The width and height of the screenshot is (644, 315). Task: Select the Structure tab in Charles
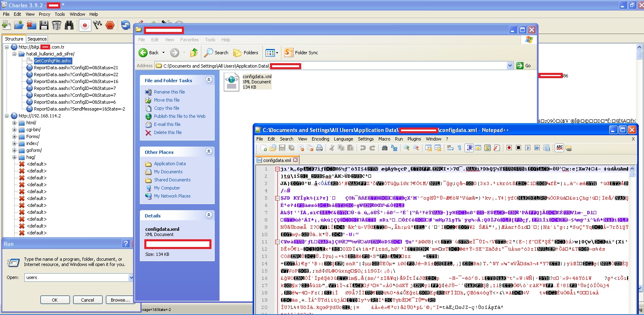[x=14, y=39]
